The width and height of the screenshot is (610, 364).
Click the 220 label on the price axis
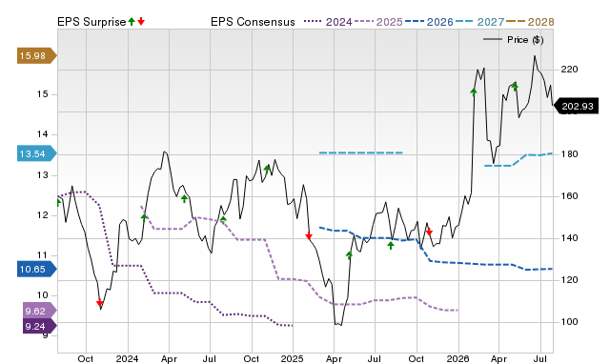[569, 70]
